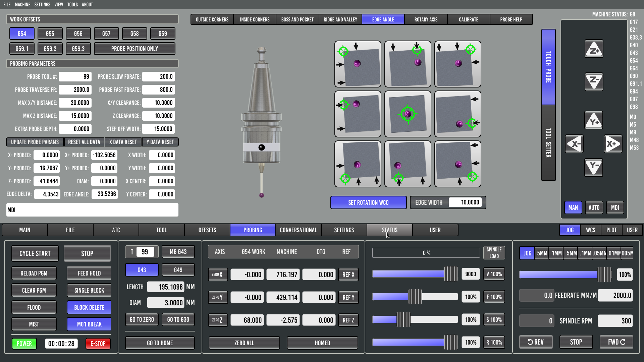Viewport: 644px width, 362px height.
Task: Click Update Probe Params
Action: pos(35,142)
